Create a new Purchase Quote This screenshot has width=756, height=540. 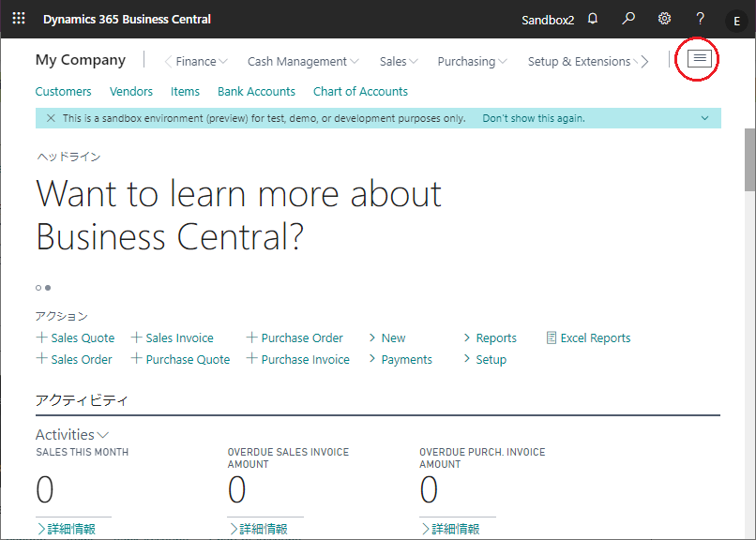tap(181, 359)
